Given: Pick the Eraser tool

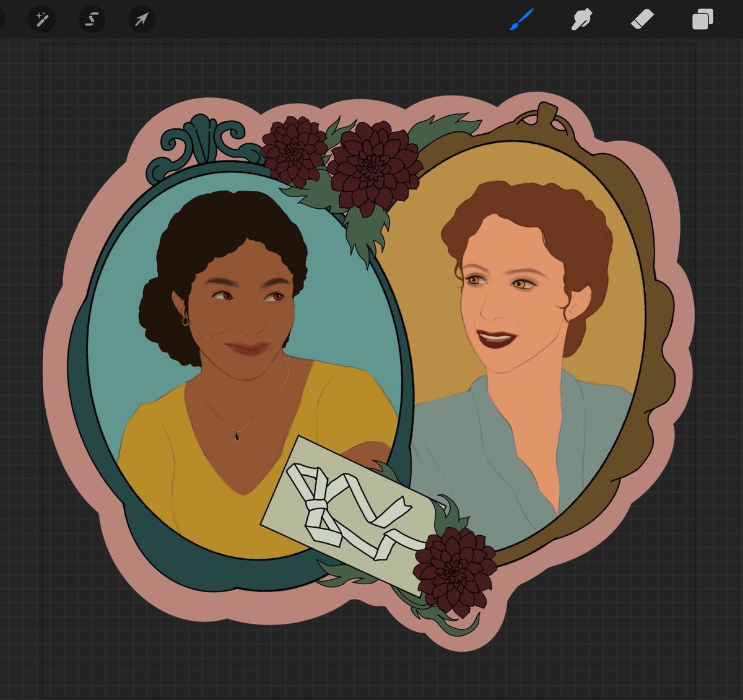Looking at the screenshot, I should pos(642,20).
